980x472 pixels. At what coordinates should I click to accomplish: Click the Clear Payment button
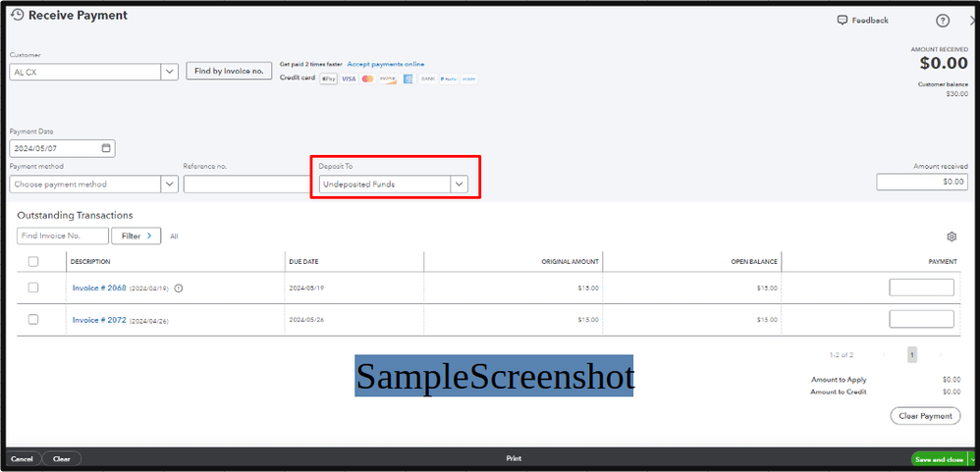[x=925, y=416]
